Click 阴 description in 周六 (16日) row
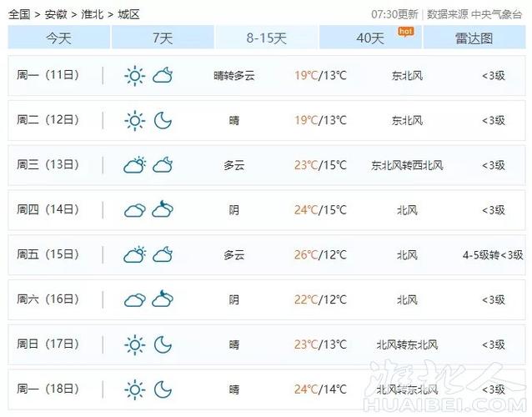Viewport: 532px width, 417px height. click(234, 299)
